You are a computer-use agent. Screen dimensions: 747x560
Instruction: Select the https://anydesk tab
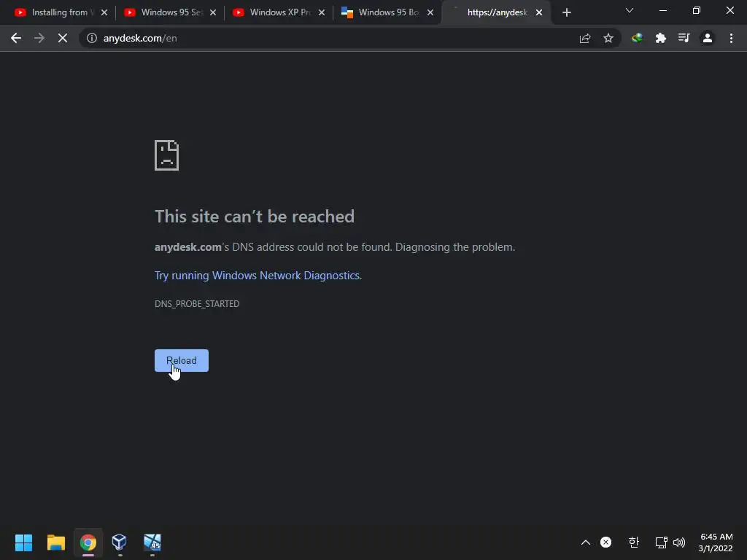click(x=496, y=12)
